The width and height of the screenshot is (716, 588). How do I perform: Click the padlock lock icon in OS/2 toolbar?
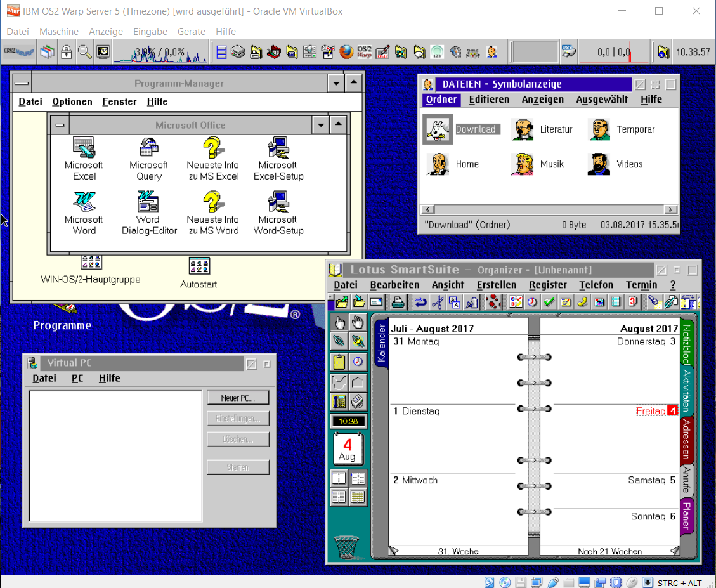coord(66,52)
